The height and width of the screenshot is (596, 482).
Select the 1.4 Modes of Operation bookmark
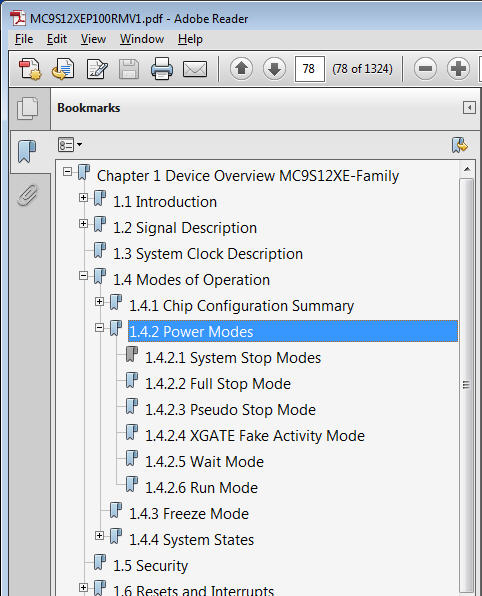192,280
